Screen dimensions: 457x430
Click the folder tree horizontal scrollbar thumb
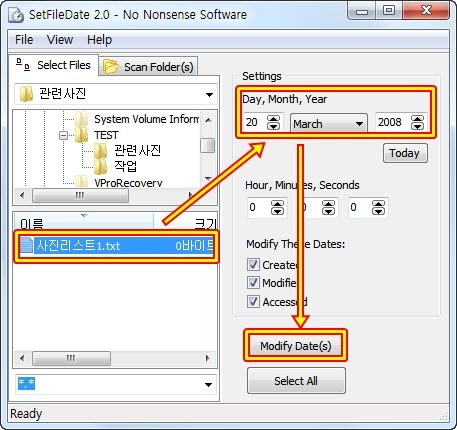tap(80, 195)
